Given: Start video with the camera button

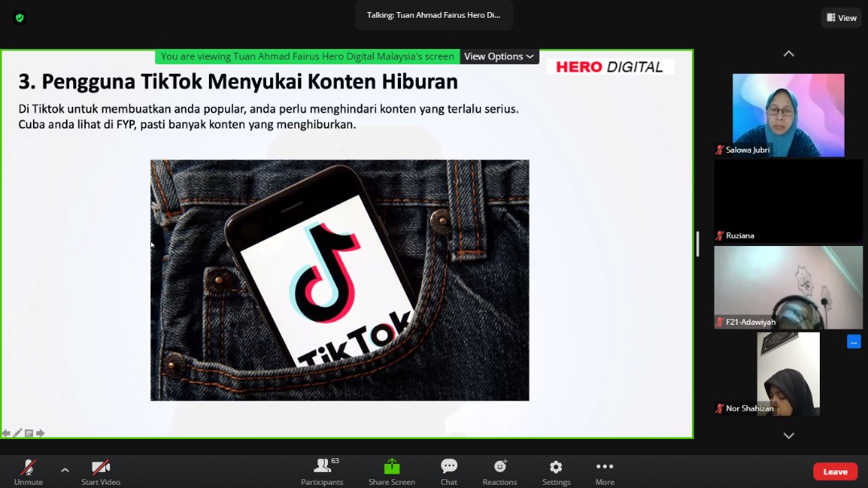Looking at the screenshot, I should pos(100,471).
